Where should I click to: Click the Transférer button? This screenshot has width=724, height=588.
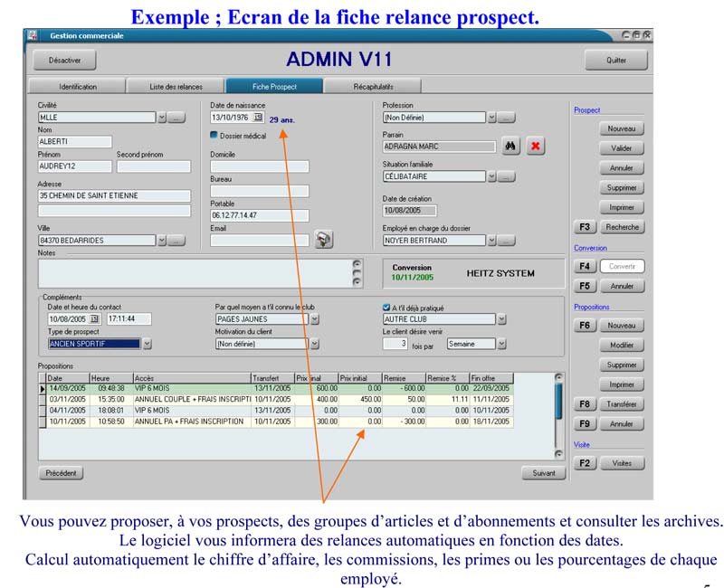coord(622,404)
